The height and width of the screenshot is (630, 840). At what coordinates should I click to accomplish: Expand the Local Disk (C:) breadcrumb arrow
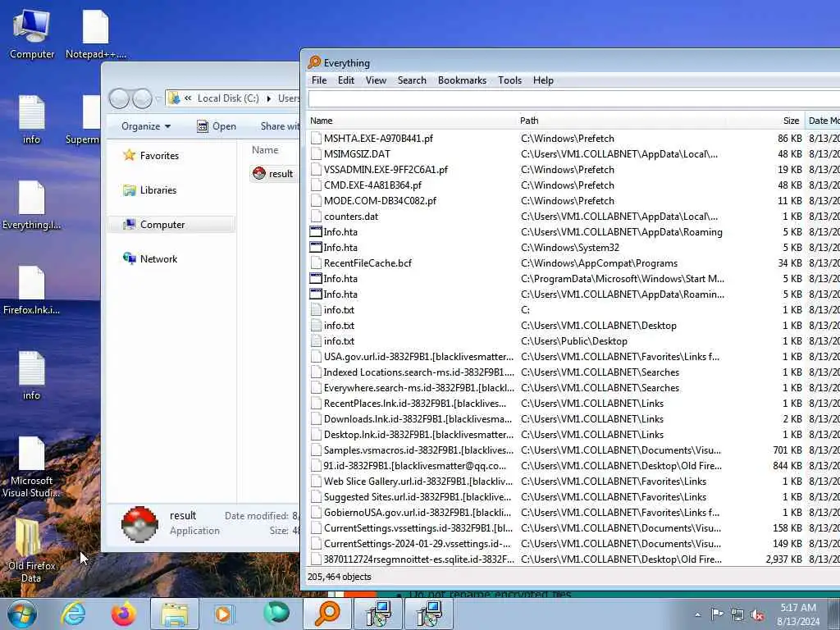coord(268,98)
